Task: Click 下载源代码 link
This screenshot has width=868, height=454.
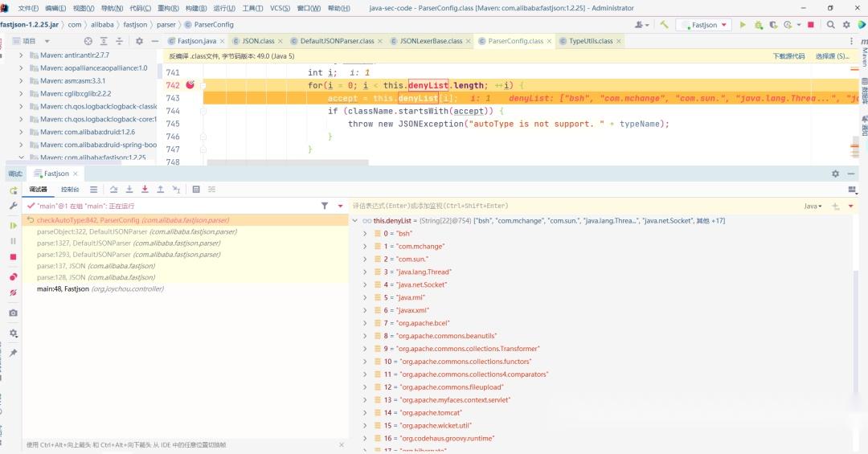Action: (789, 56)
